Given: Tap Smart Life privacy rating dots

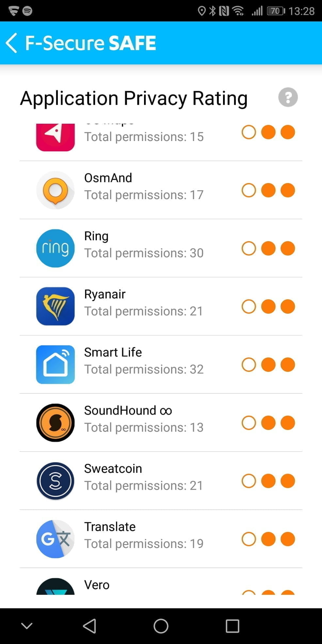Looking at the screenshot, I should [268, 365].
